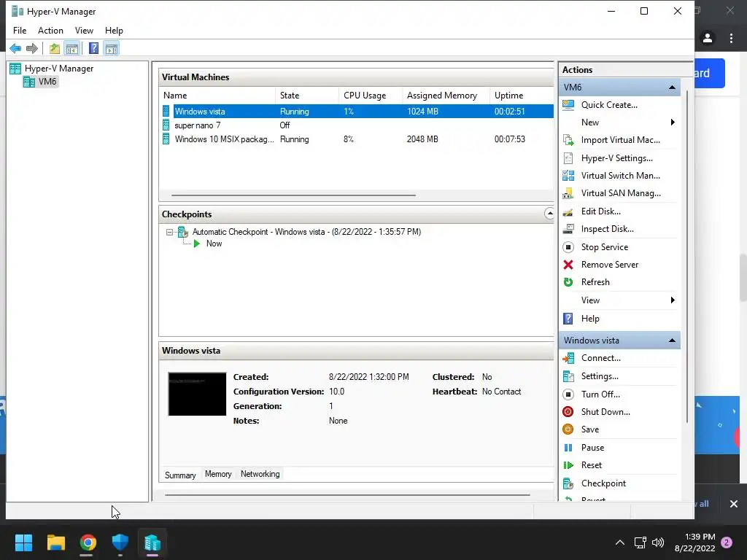
Task: Expand the New submenu arrow
Action: tap(673, 122)
